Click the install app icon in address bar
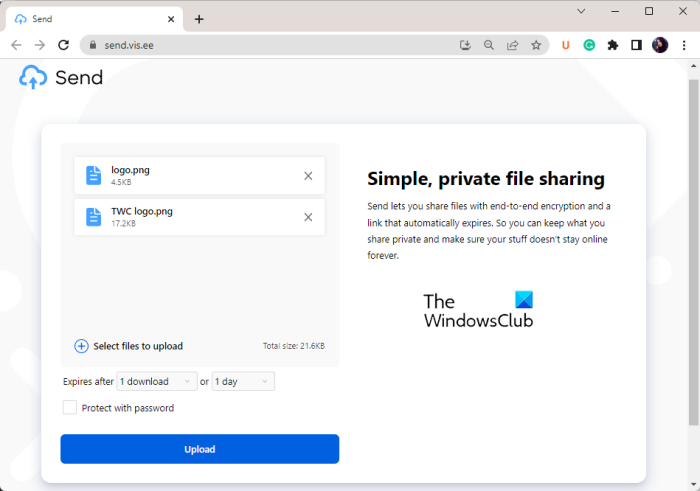This screenshot has height=491, width=700. 465,45
